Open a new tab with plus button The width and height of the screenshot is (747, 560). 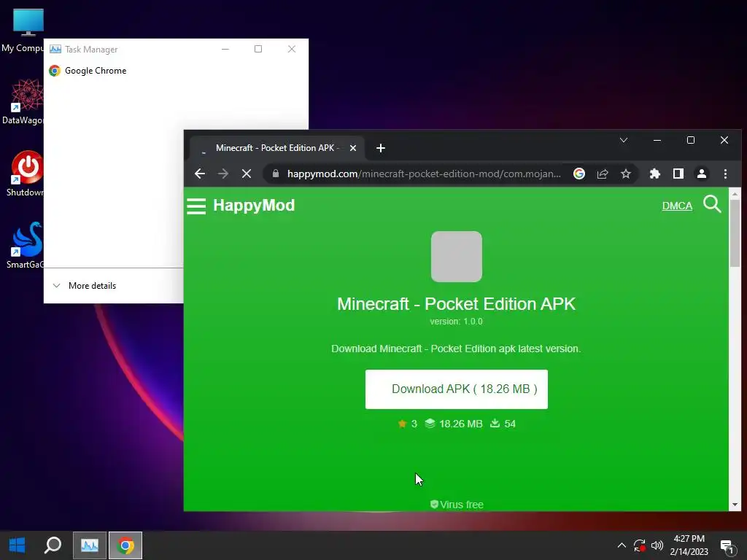(380, 148)
